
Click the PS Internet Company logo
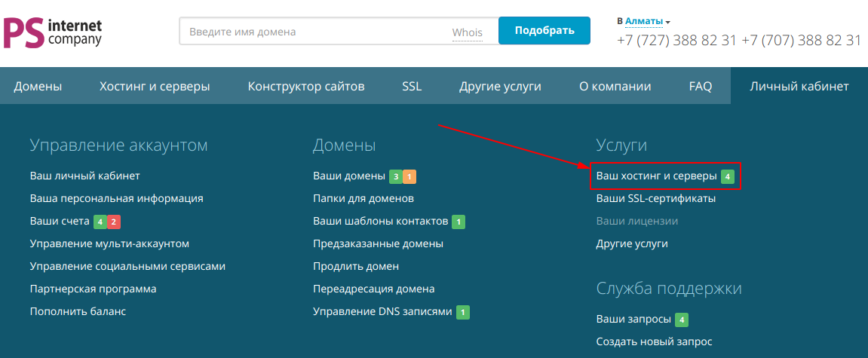click(51, 32)
